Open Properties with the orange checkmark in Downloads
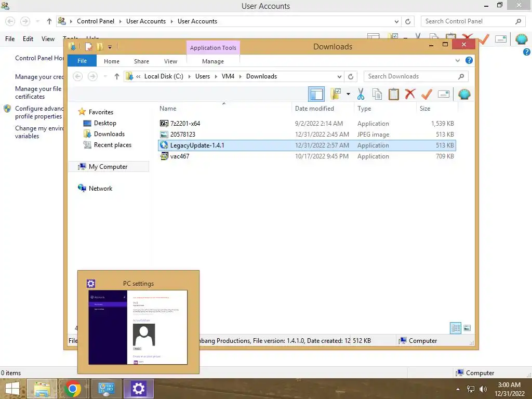The width and height of the screenshot is (532, 399). (427, 94)
